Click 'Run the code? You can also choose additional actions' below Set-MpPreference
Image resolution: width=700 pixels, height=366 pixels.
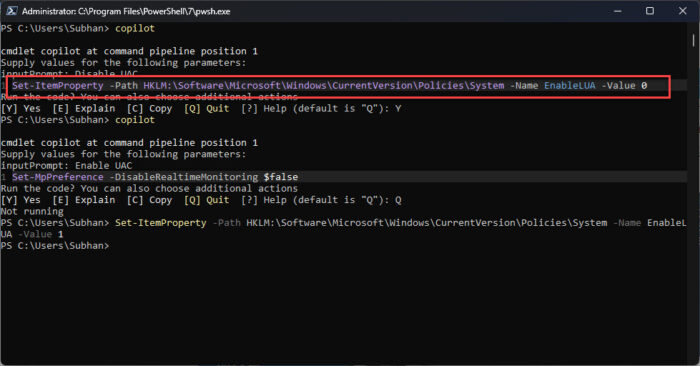click(149, 188)
